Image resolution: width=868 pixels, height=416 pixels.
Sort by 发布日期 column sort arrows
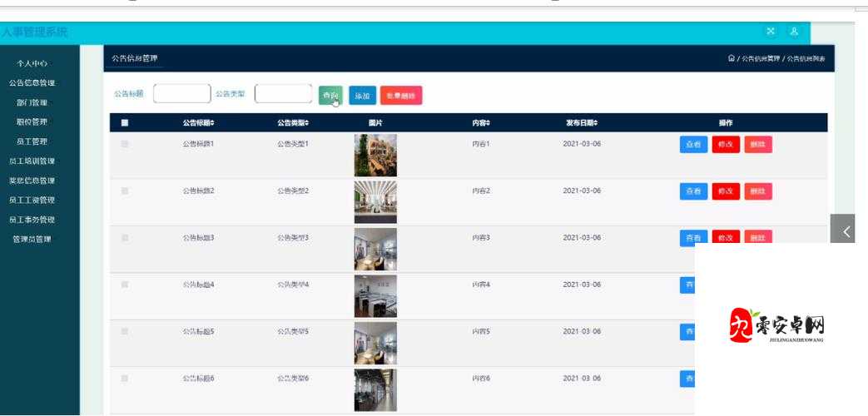[x=596, y=123]
